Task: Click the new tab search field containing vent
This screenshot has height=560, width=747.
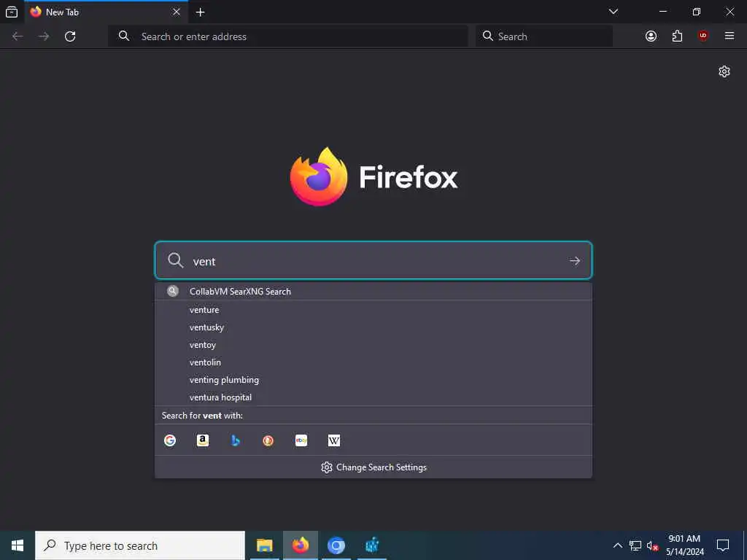Action: click(373, 260)
